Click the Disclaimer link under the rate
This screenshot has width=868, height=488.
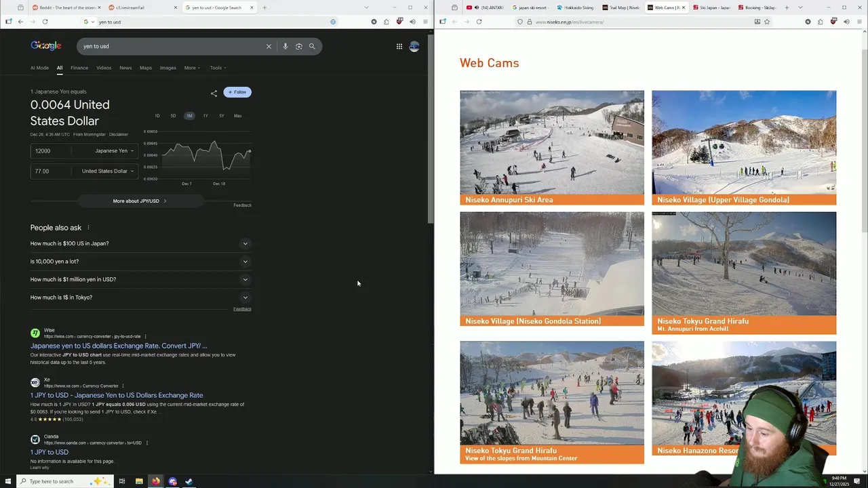tap(119, 134)
